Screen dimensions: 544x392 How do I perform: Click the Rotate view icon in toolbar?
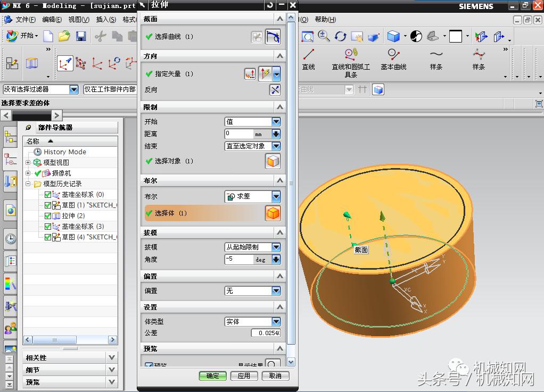(340, 36)
